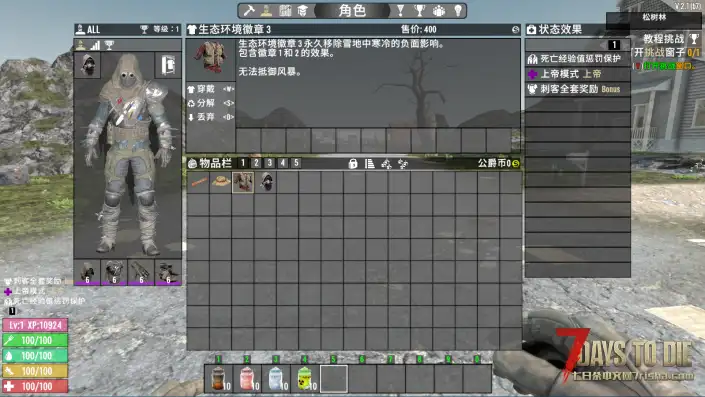705x397 pixels.
Task: Click the second stash-items arrows icon
Action: (x=403, y=164)
